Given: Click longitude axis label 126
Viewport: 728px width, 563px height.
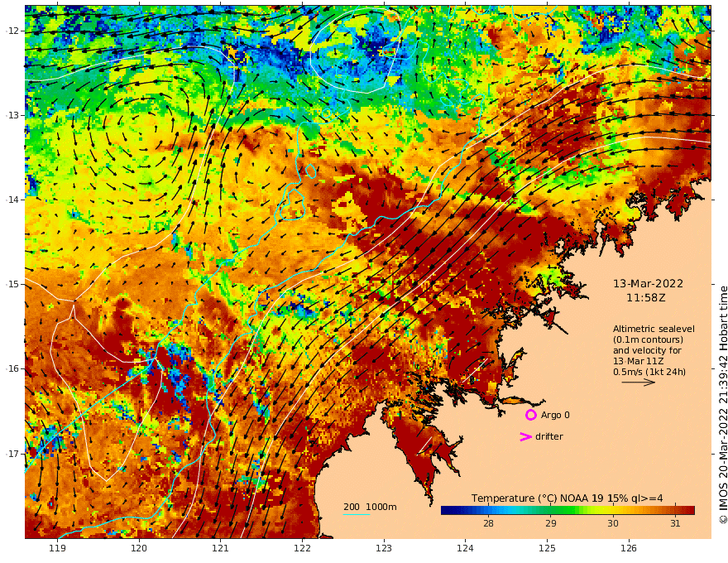Looking at the screenshot, I should tap(629, 548).
